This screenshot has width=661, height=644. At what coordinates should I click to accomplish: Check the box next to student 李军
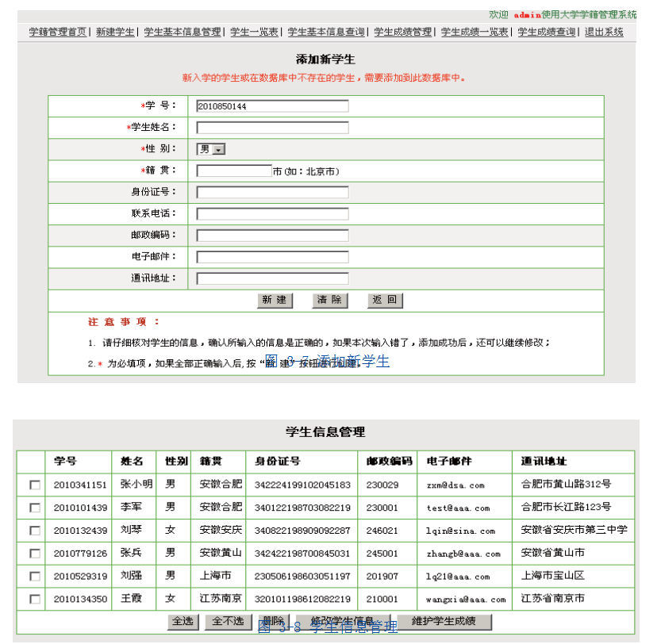tap(35, 508)
